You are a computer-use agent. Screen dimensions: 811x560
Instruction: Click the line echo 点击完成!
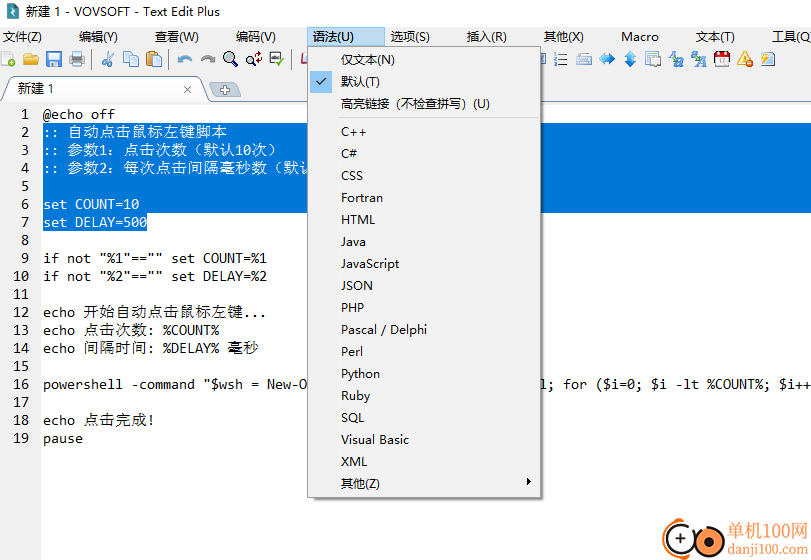pyautogui.click(x=98, y=420)
